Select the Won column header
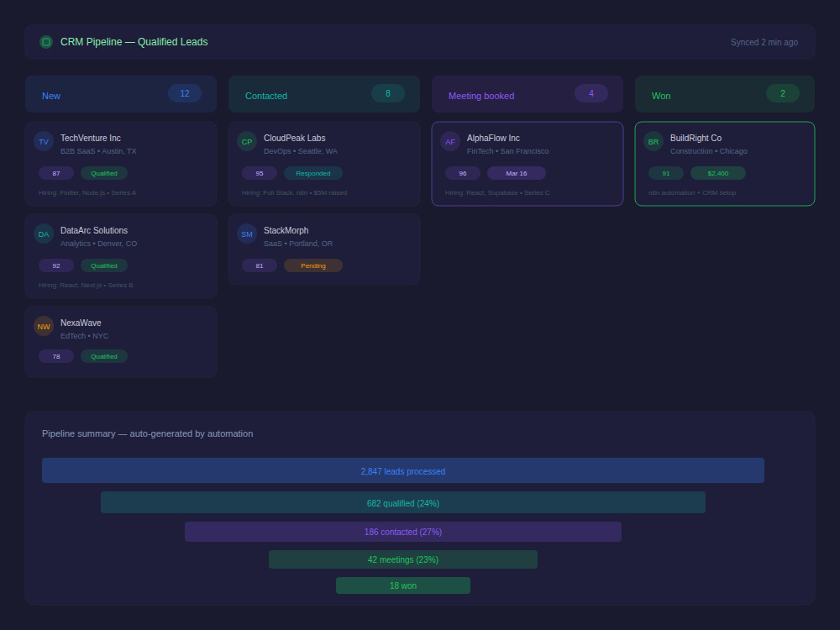The height and width of the screenshot is (630, 840). click(725, 94)
